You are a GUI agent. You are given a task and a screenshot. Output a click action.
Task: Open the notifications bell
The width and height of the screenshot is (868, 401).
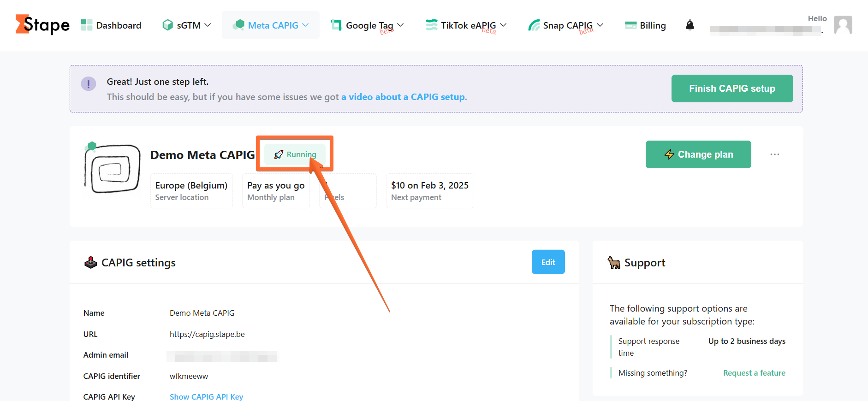[690, 25]
